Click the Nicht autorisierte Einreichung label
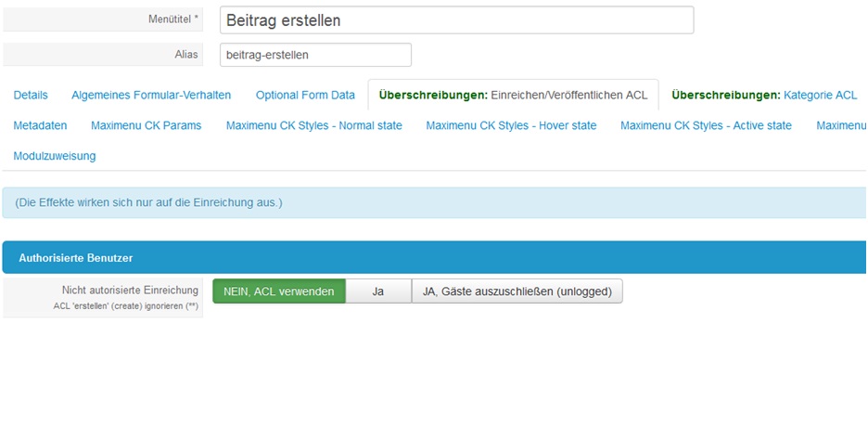 point(130,291)
